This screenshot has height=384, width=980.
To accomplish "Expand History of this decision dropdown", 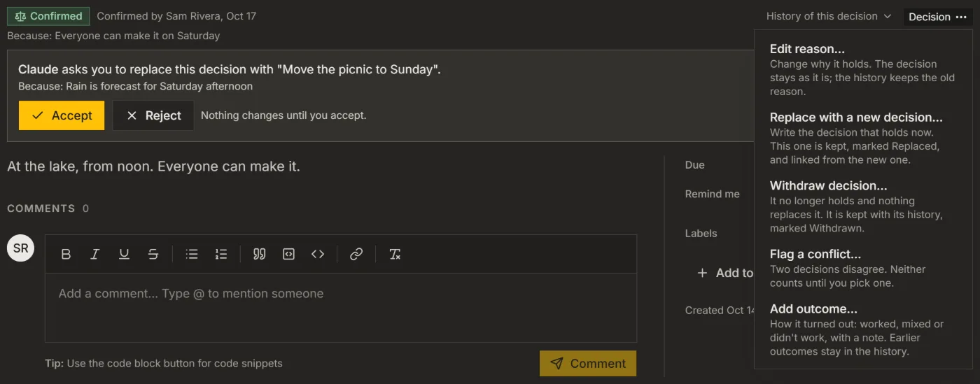I will tap(829, 16).
